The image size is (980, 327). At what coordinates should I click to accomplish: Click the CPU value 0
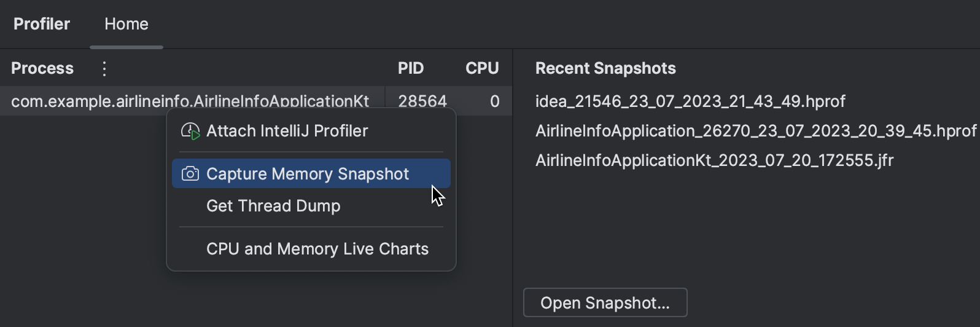(495, 101)
